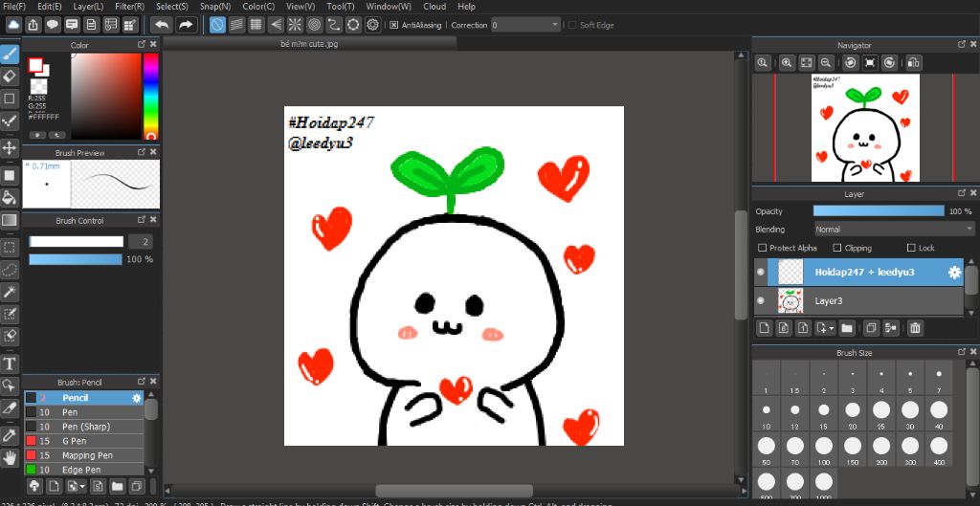This screenshot has width=980, height=506.
Task: Open Pencil brush settings gear
Action: [137, 398]
